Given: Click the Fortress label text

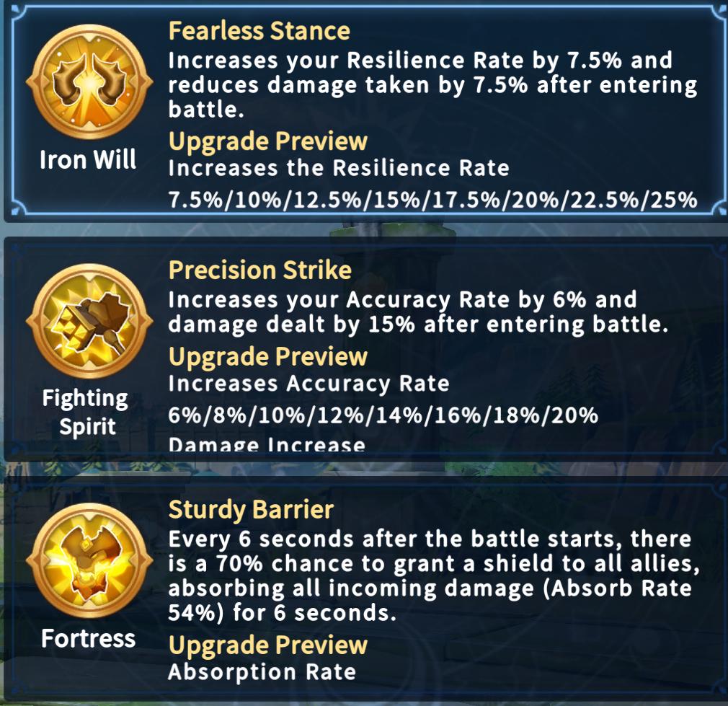Looking at the screenshot, I should [88, 638].
